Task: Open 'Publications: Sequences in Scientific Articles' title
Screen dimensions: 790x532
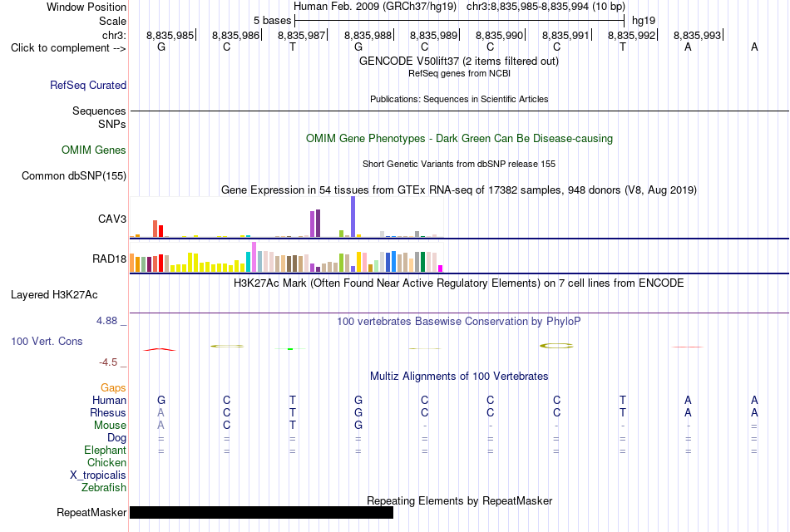Action: tap(459, 99)
